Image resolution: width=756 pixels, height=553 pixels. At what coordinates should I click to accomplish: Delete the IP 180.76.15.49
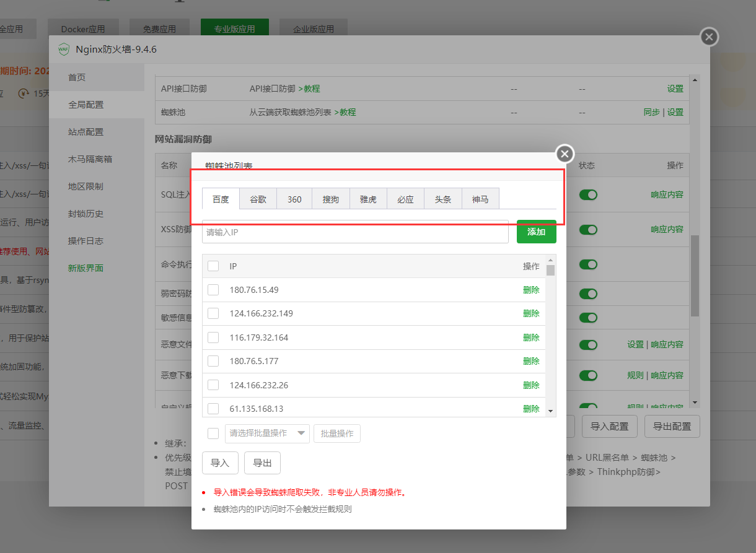tap(531, 290)
